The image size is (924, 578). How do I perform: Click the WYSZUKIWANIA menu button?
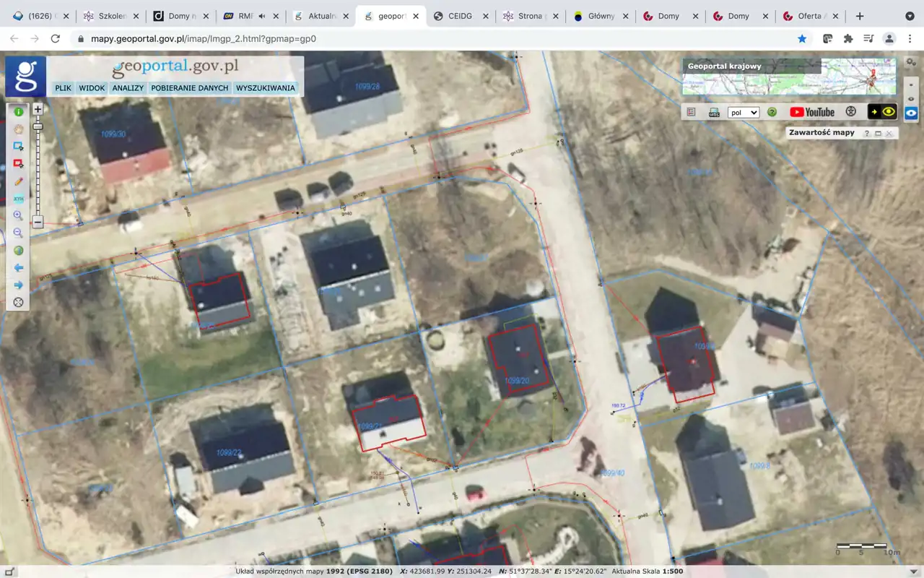pos(265,88)
